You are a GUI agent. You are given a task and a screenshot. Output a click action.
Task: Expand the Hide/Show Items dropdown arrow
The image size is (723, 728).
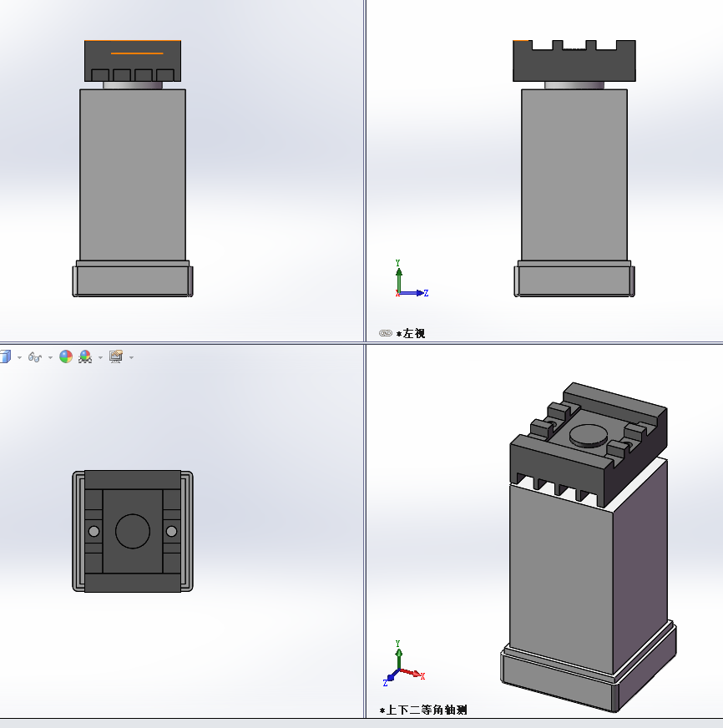coord(50,357)
